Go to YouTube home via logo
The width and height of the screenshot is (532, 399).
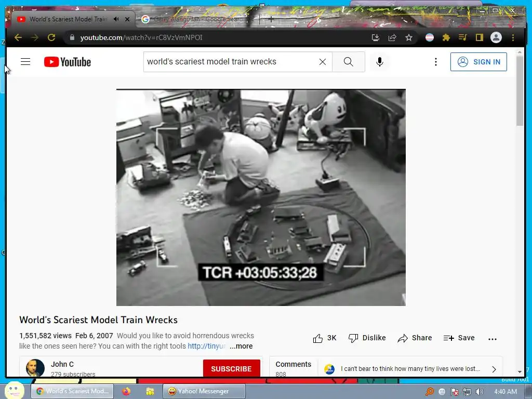coord(68,62)
